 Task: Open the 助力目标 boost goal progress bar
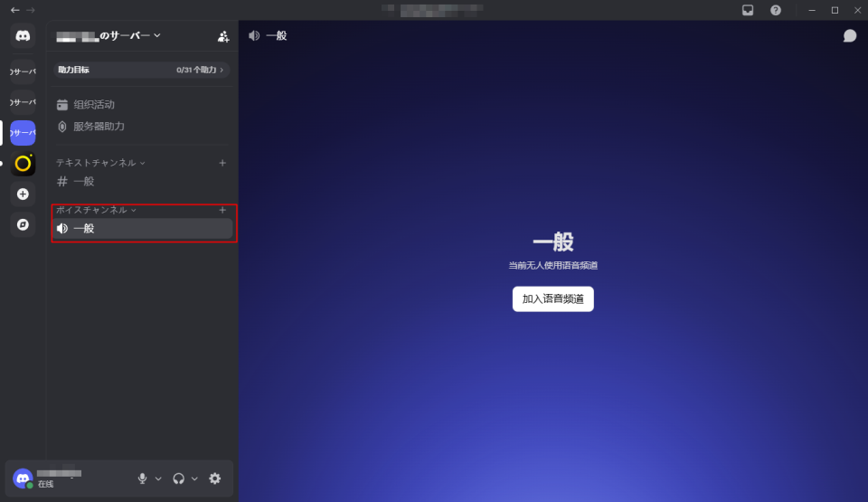(x=141, y=70)
